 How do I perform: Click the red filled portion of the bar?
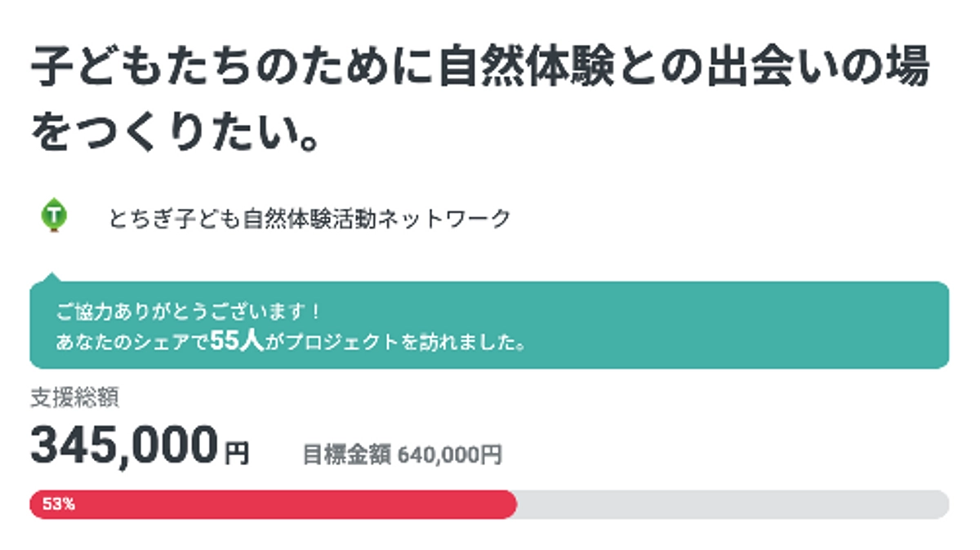tap(269, 504)
